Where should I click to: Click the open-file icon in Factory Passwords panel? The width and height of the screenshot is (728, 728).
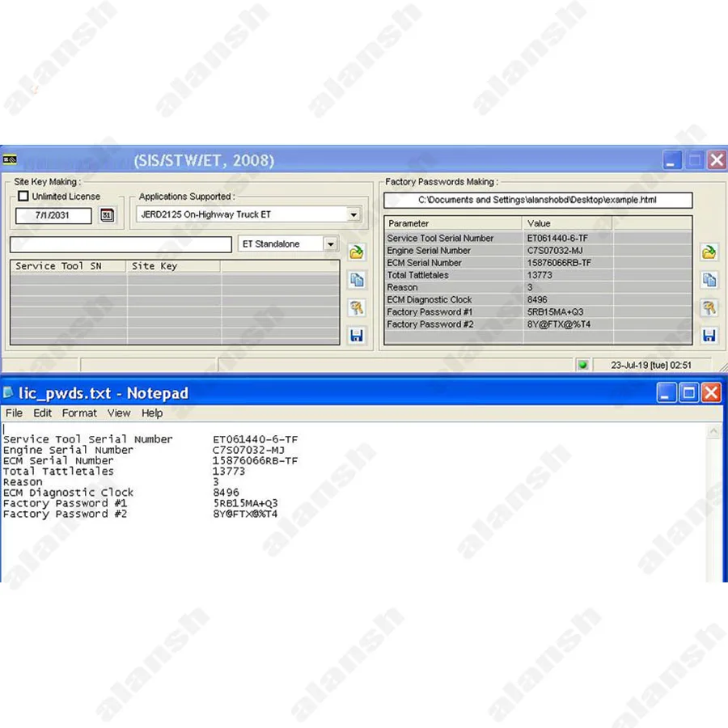coord(709,252)
